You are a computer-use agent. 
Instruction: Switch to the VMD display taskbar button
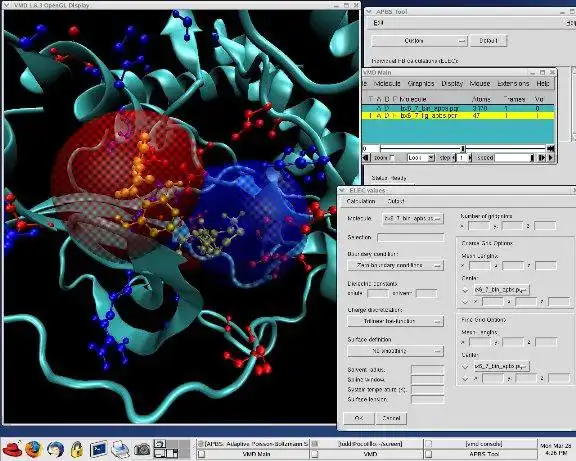point(367,454)
